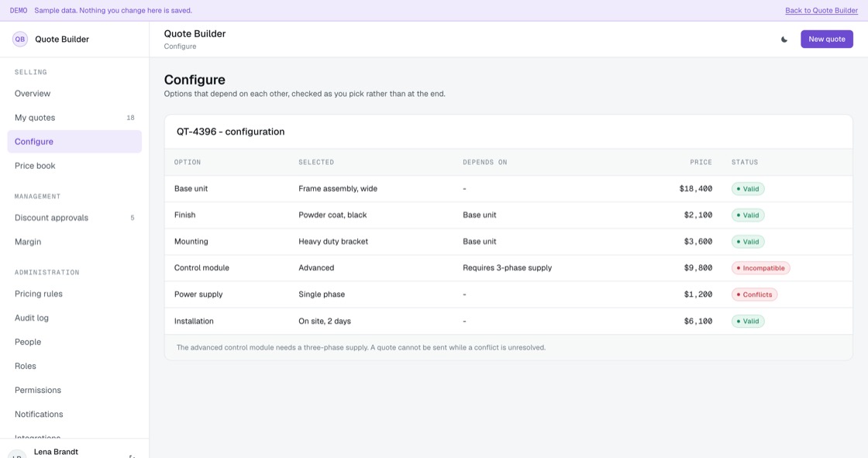868x458 pixels.
Task: Go to Discount approvals
Action: tap(74, 218)
